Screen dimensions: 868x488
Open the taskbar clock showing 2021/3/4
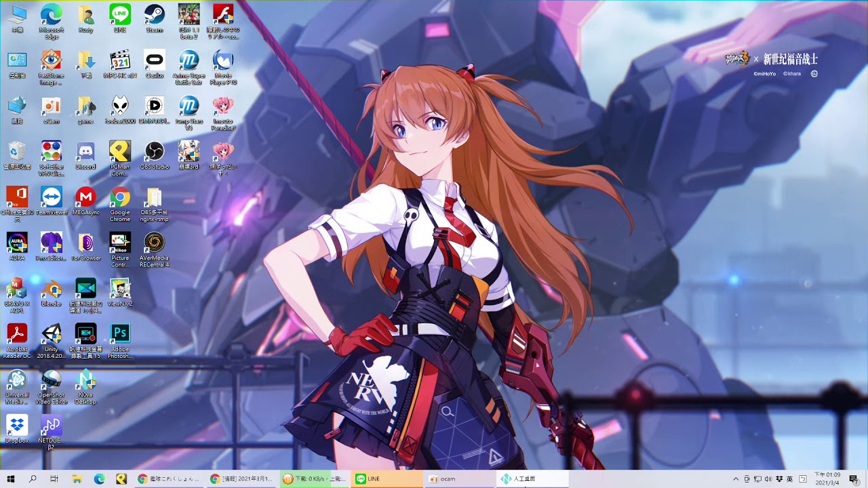pos(827,479)
